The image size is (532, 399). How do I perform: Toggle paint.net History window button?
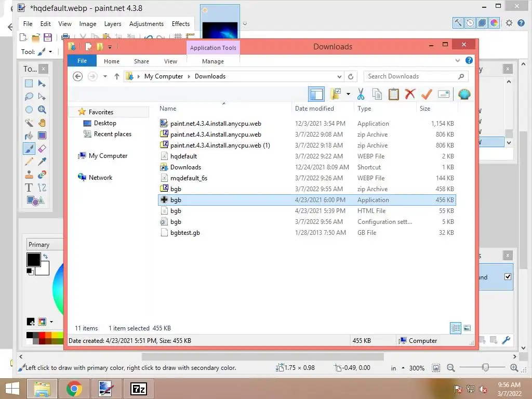click(470, 23)
